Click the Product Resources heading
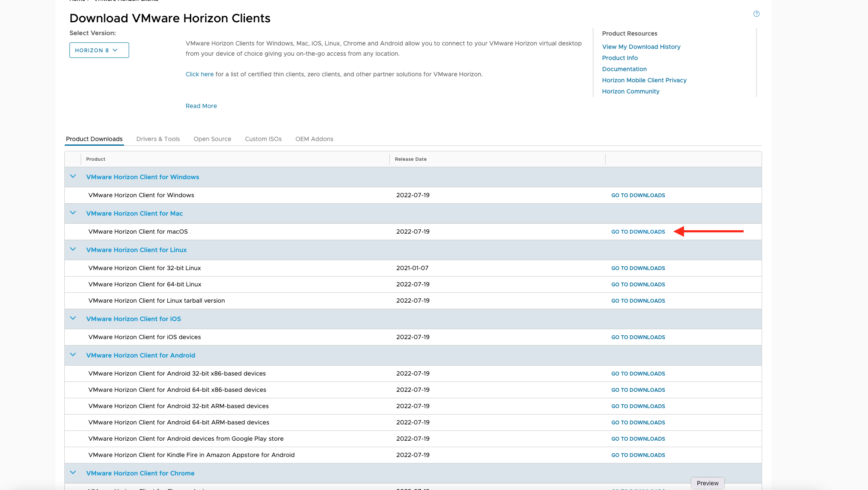The image size is (868, 490). (x=630, y=33)
